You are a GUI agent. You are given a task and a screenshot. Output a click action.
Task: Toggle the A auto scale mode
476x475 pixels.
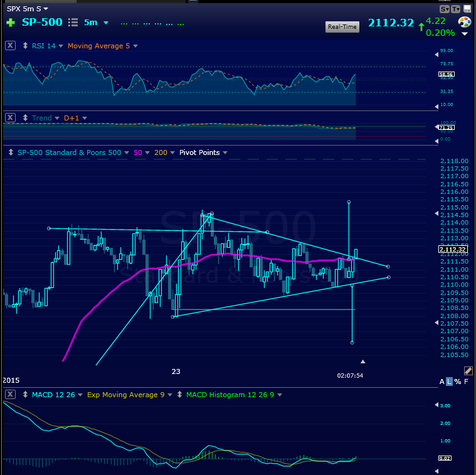click(x=442, y=382)
